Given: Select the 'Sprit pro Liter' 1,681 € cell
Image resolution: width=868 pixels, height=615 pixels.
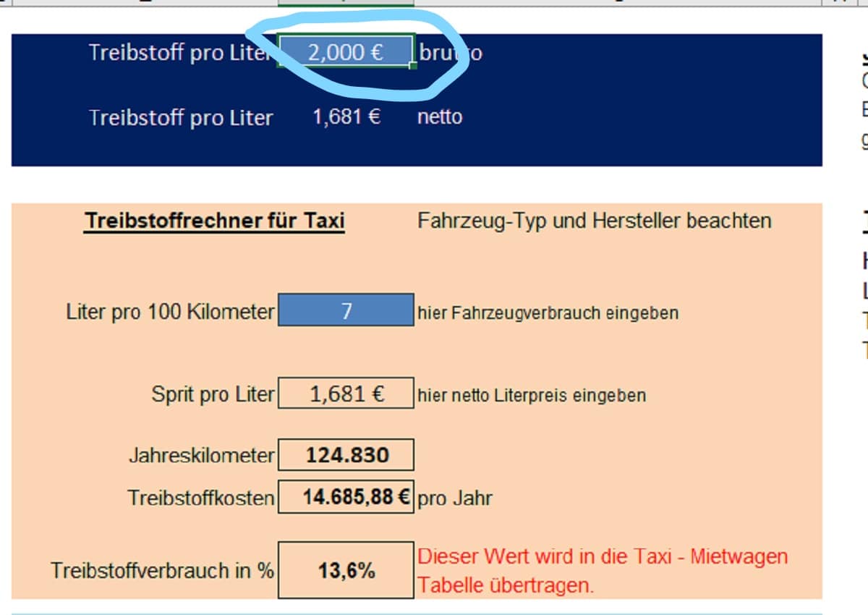Looking at the screenshot, I should coord(346,394).
